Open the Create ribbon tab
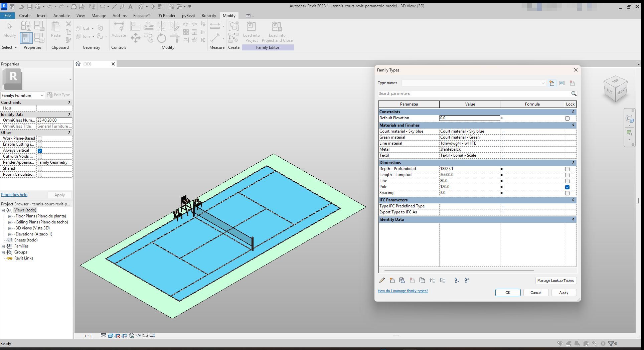644x350 pixels. 25,16
